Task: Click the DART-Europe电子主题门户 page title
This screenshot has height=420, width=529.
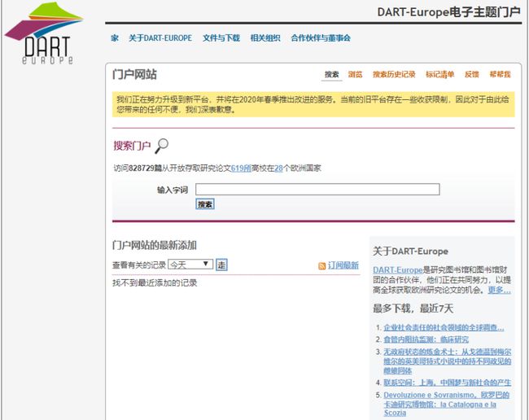Action: 449,12
